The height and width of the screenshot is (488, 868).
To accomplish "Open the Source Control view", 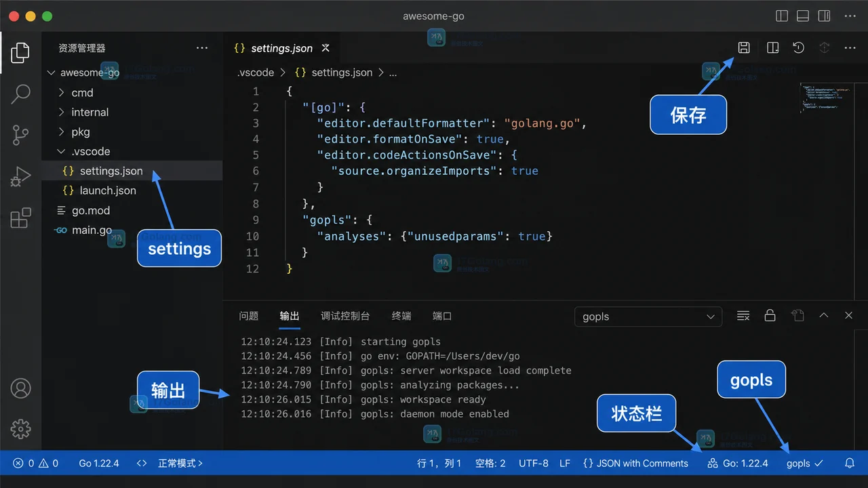I will (x=20, y=136).
